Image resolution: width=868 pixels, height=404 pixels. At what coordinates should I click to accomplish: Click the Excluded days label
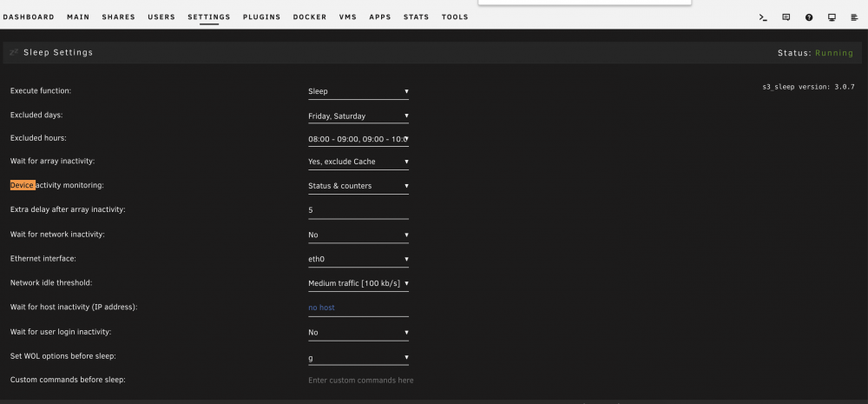click(x=36, y=115)
